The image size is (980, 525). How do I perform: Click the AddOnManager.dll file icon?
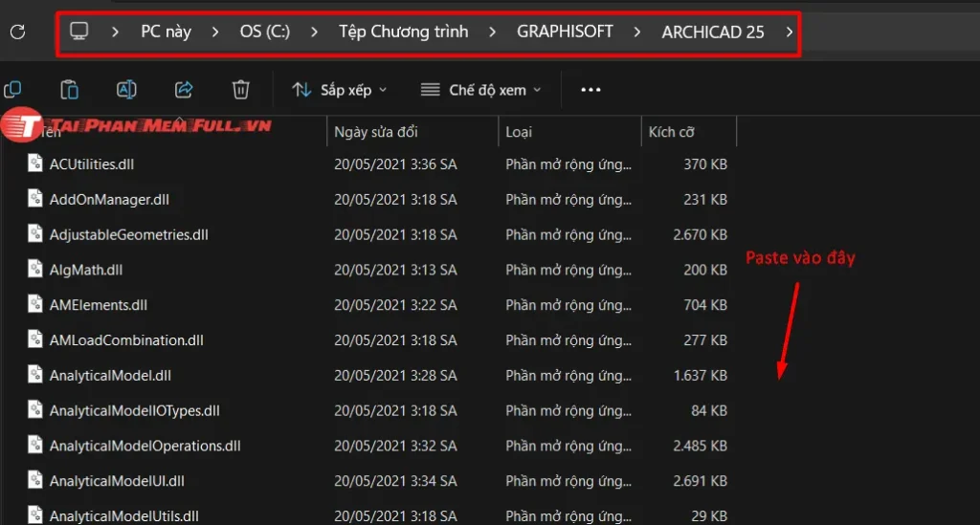[35, 199]
